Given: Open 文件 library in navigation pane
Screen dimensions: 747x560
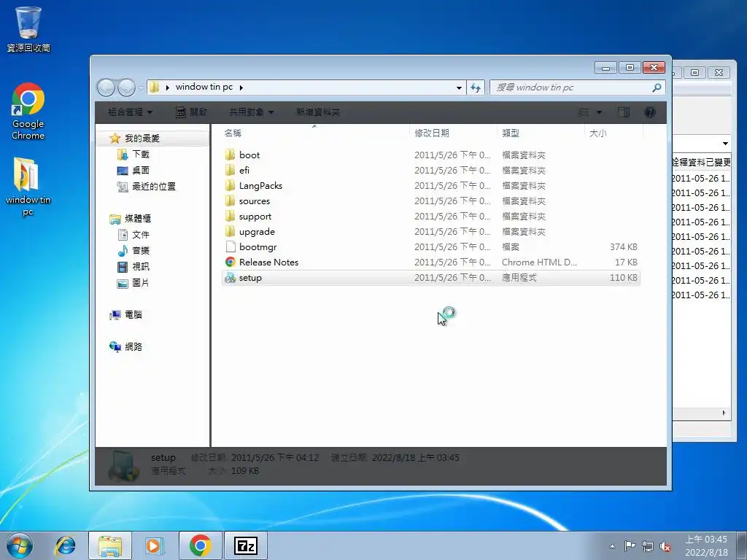Looking at the screenshot, I should 141,235.
